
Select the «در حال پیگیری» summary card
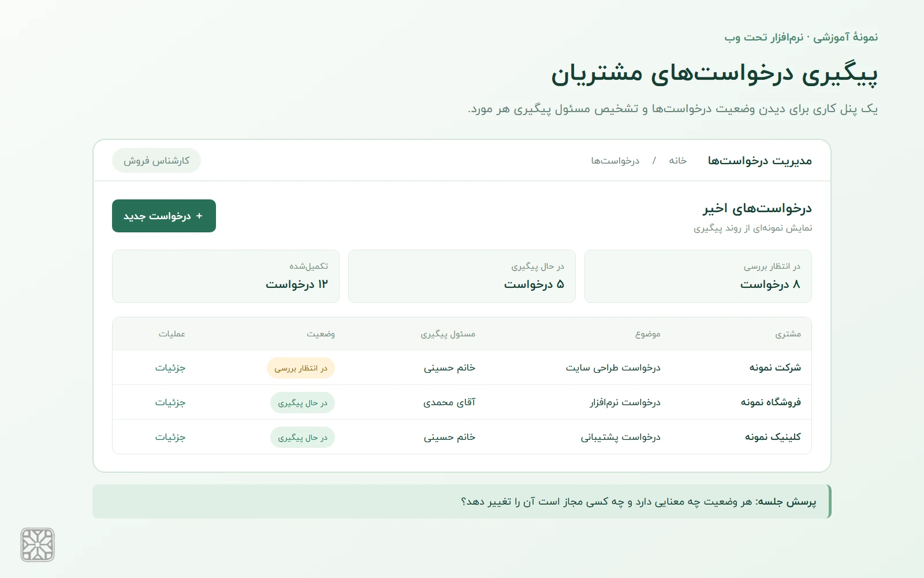pyautogui.click(x=462, y=276)
